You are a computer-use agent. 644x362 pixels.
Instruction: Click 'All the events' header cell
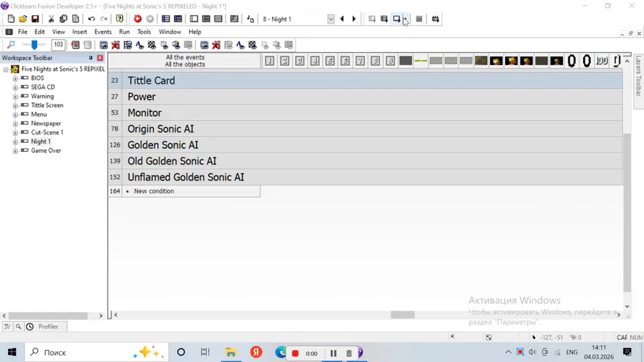185,61
